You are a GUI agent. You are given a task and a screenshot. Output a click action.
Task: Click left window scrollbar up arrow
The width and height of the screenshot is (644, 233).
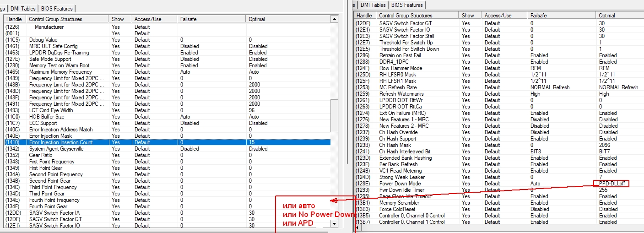(335, 19)
